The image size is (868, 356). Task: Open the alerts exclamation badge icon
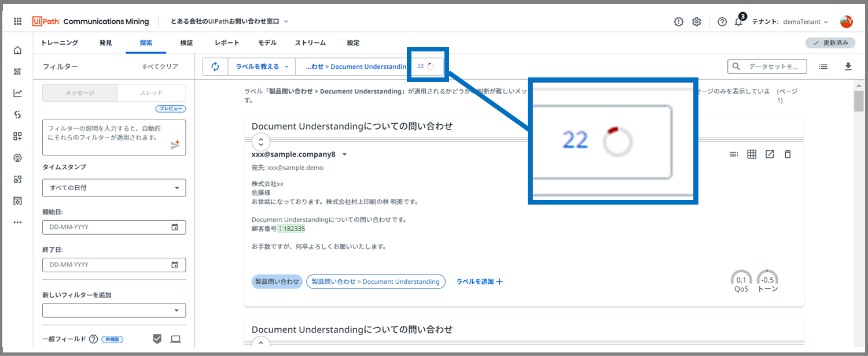click(679, 21)
